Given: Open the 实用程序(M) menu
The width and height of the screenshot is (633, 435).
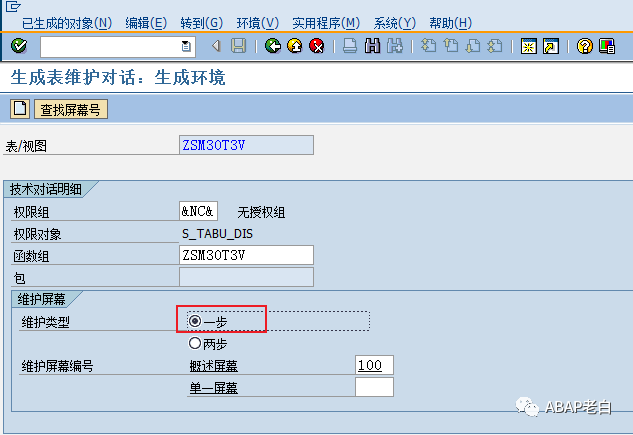Looking at the screenshot, I should (x=326, y=23).
